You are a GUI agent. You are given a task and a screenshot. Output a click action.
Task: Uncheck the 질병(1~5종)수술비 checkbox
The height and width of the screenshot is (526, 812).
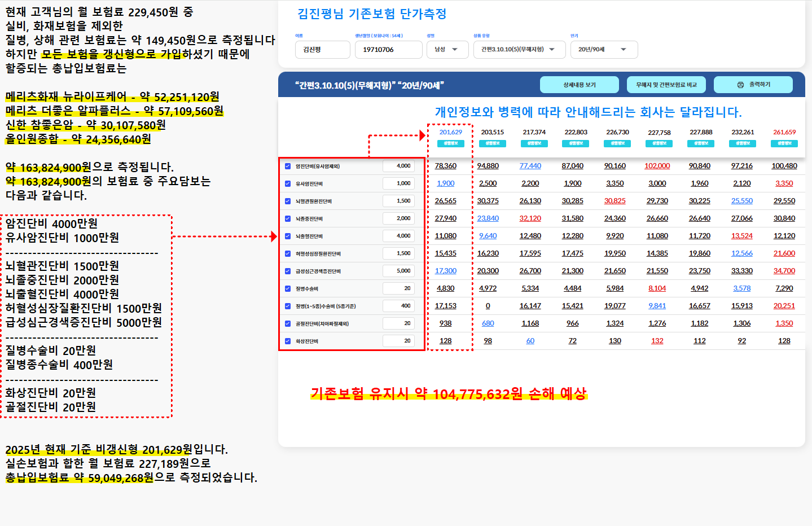(288, 306)
